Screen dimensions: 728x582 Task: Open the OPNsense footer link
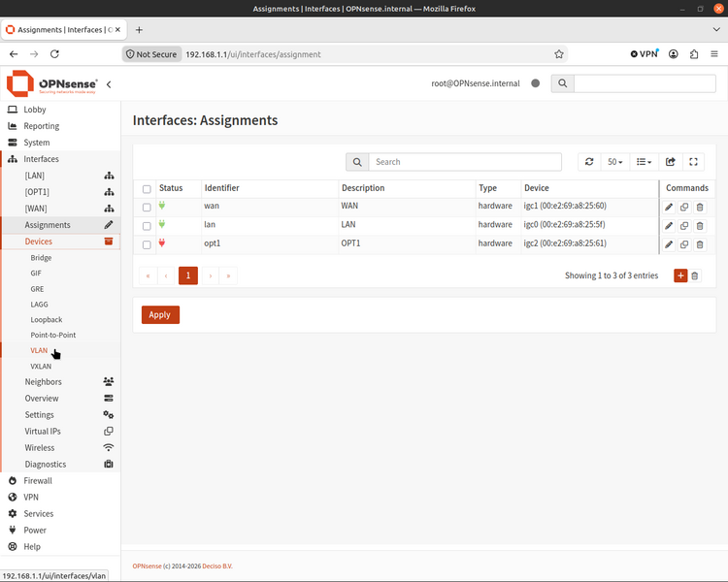tap(147, 566)
